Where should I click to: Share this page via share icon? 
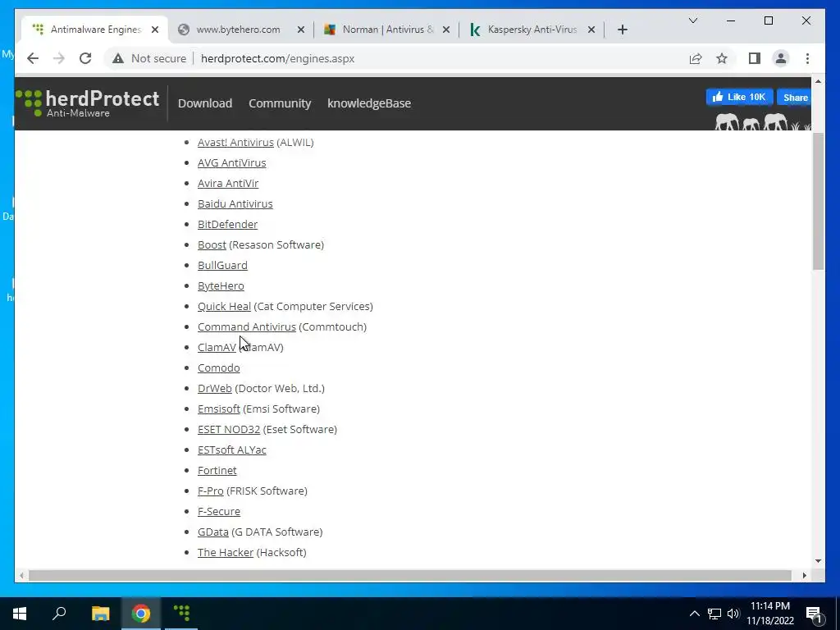click(696, 58)
